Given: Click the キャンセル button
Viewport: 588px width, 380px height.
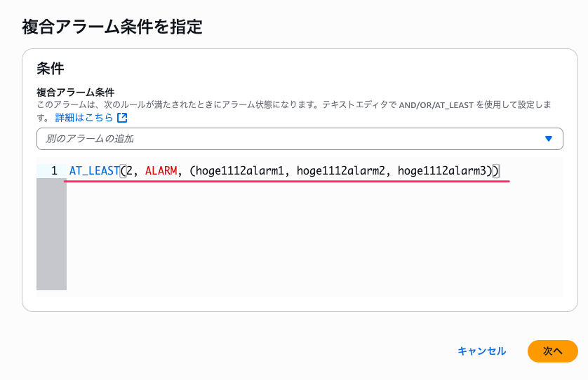Looking at the screenshot, I should [482, 351].
